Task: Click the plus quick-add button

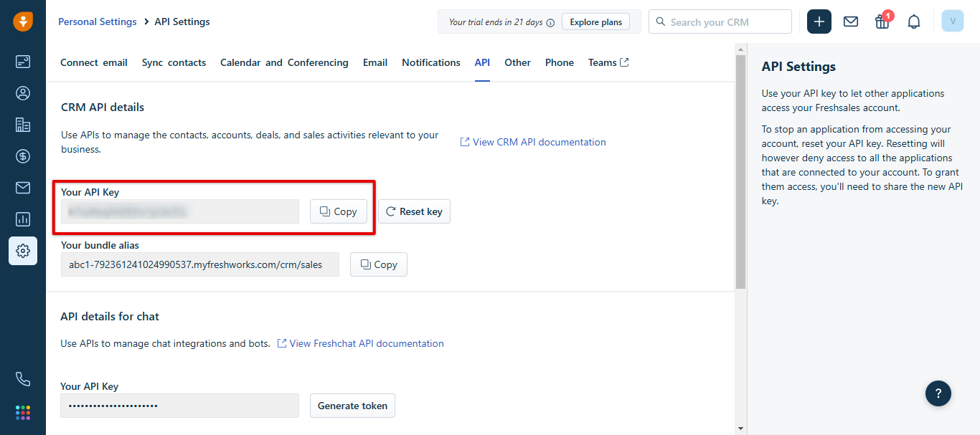Action: tap(819, 21)
